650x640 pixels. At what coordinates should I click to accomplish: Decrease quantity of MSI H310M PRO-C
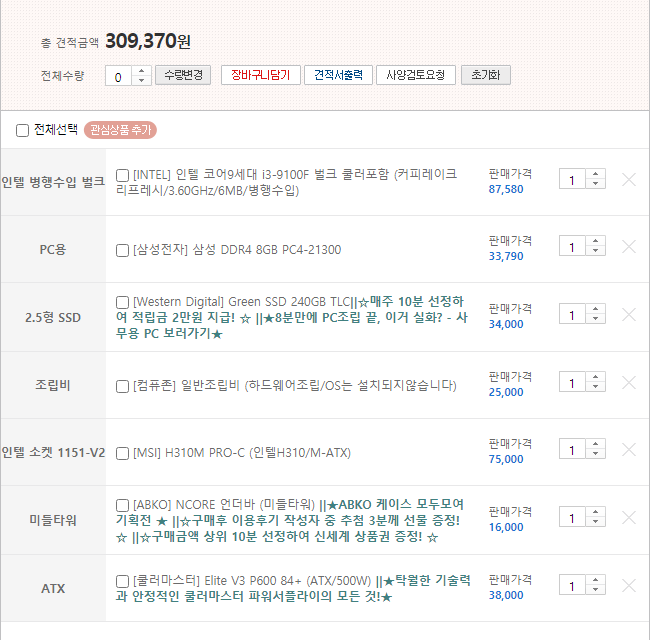coord(596,453)
